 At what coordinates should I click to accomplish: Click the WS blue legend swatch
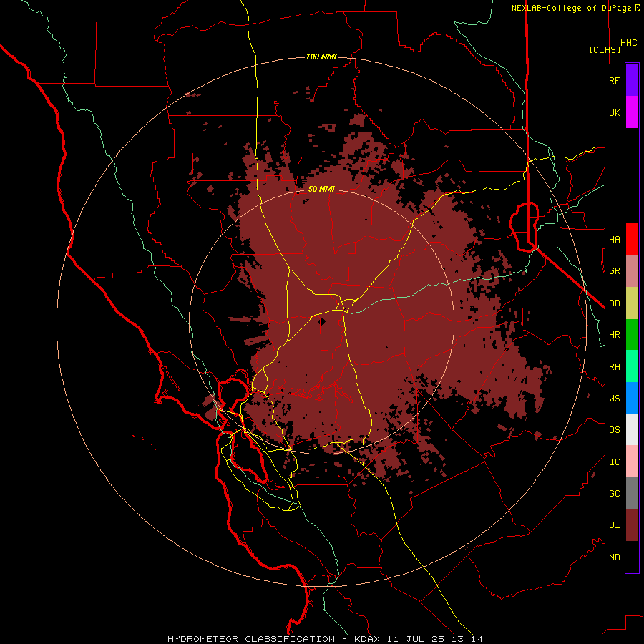click(632, 398)
